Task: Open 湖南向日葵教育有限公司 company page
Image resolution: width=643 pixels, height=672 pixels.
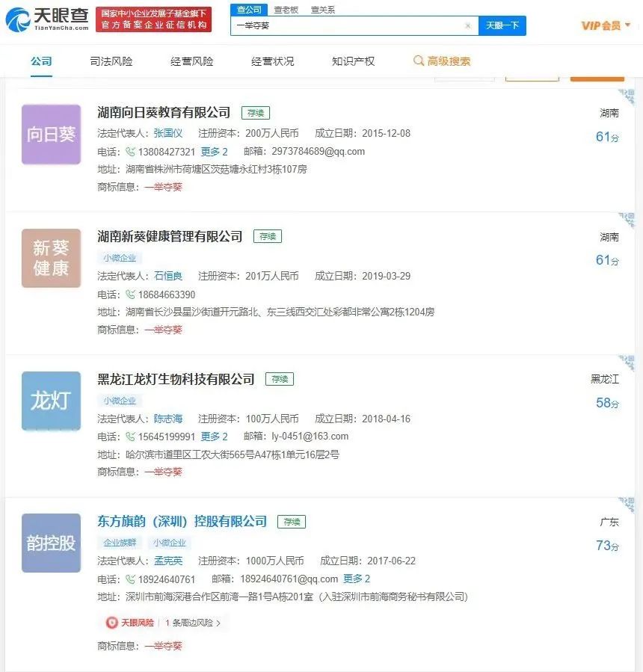Action: [x=164, y=113]
